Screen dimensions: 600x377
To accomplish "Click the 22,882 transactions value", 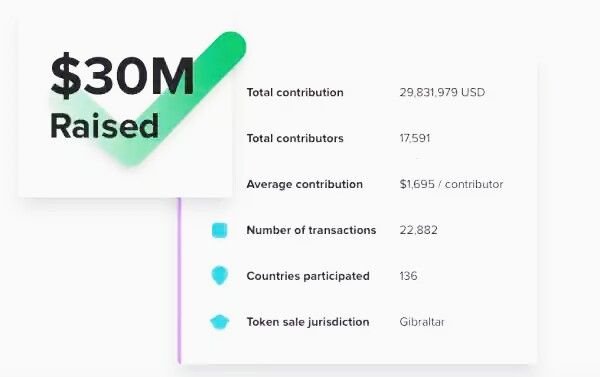I will [419, 230].
